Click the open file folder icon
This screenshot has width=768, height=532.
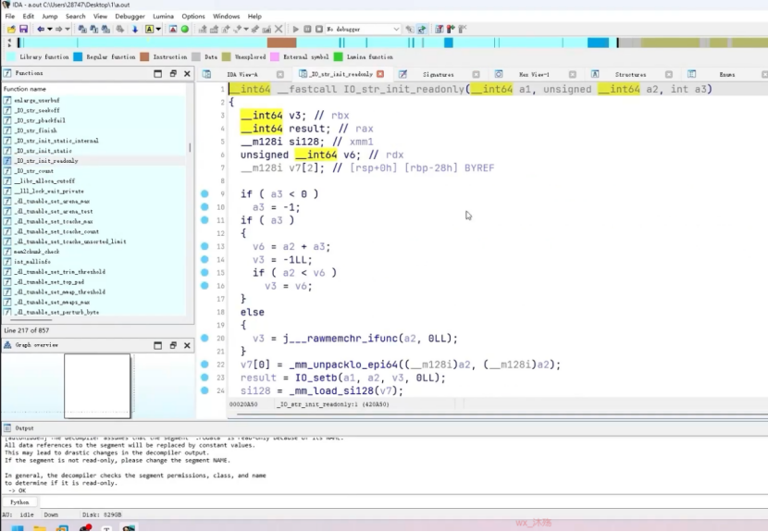[x=11, y=30]
